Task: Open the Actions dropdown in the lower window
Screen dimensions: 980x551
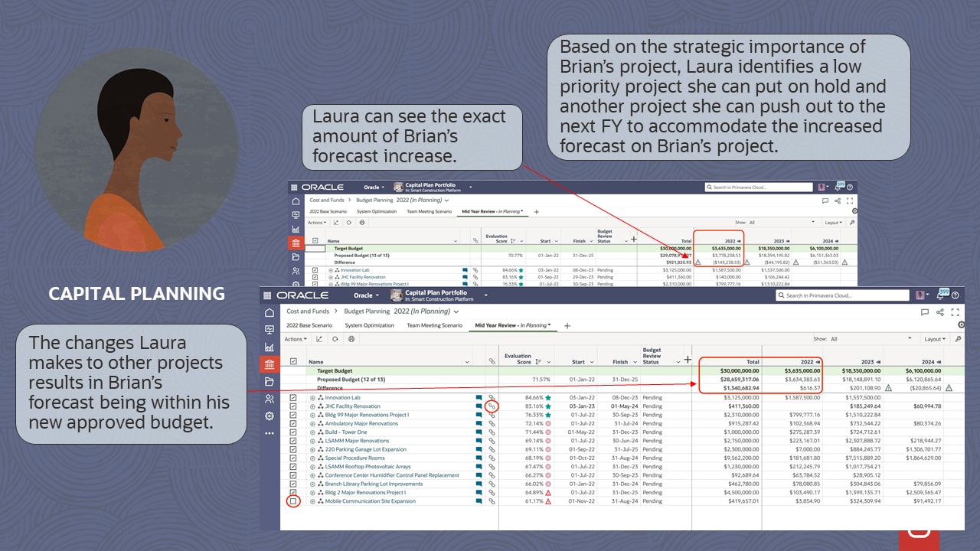Action: 296,339
